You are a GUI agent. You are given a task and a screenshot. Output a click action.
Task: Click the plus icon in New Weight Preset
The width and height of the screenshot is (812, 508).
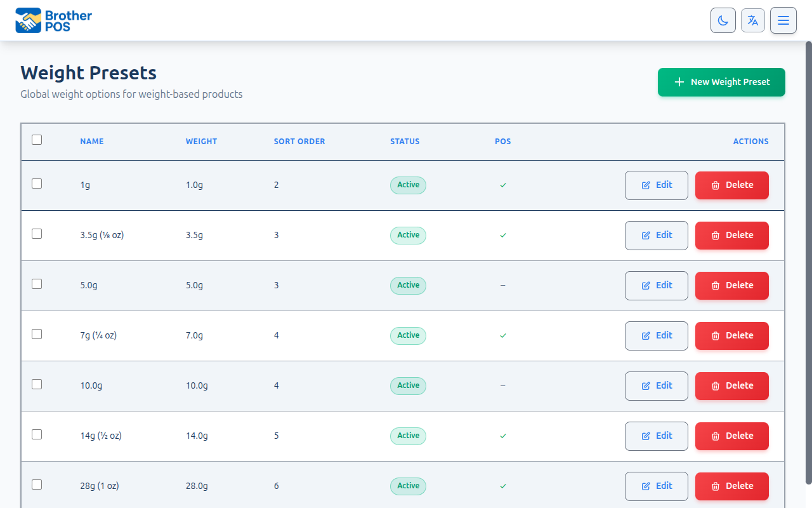tap(679, 82)
